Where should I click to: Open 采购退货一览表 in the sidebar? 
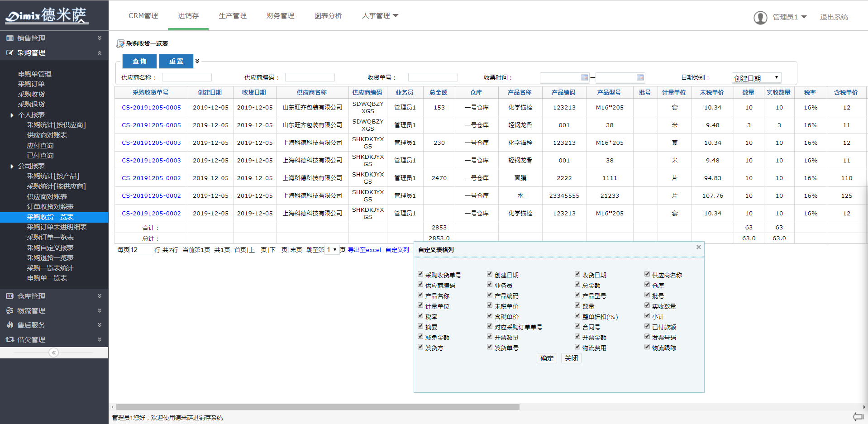(x=50, y=258)
